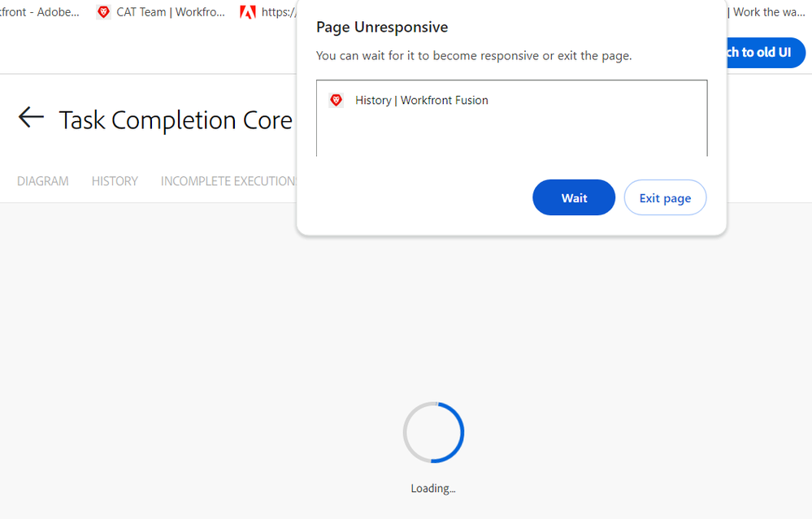Click the Page Unresponsive dialog heading

click(382, 27)
